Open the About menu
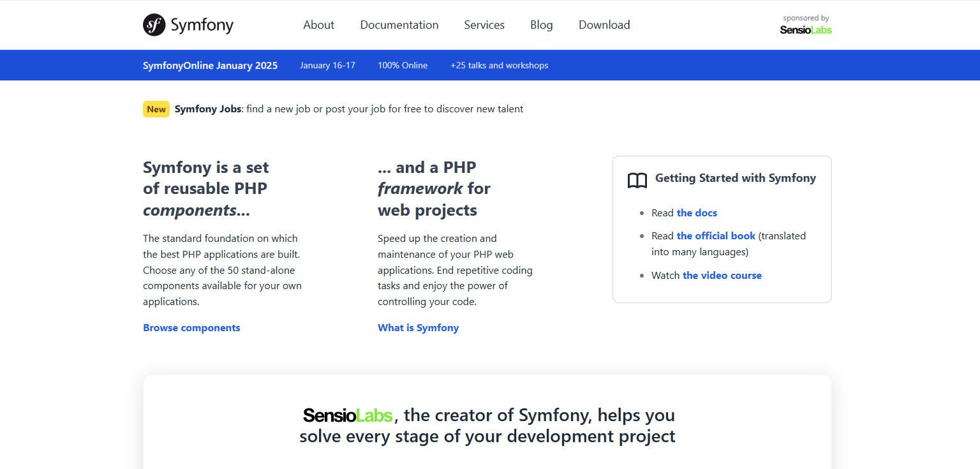Screen dimensions: 980x469 318,25
